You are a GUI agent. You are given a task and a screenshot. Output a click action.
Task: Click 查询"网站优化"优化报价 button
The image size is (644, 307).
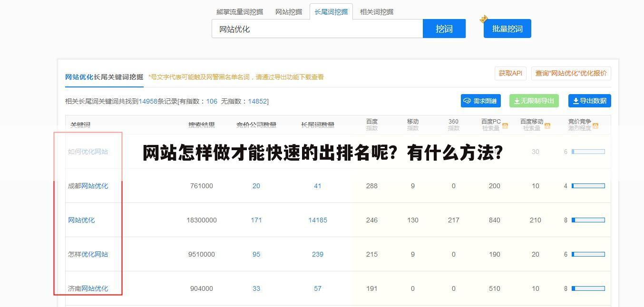(572, 73)
